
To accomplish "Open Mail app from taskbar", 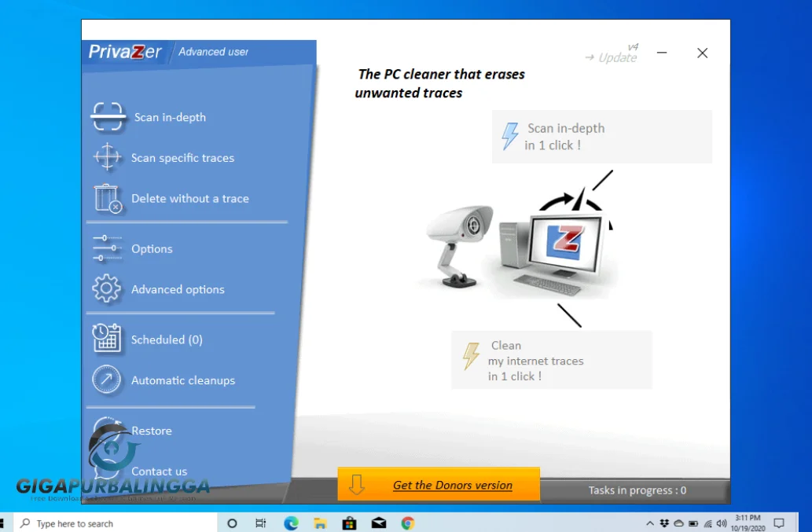I will 379,523.
